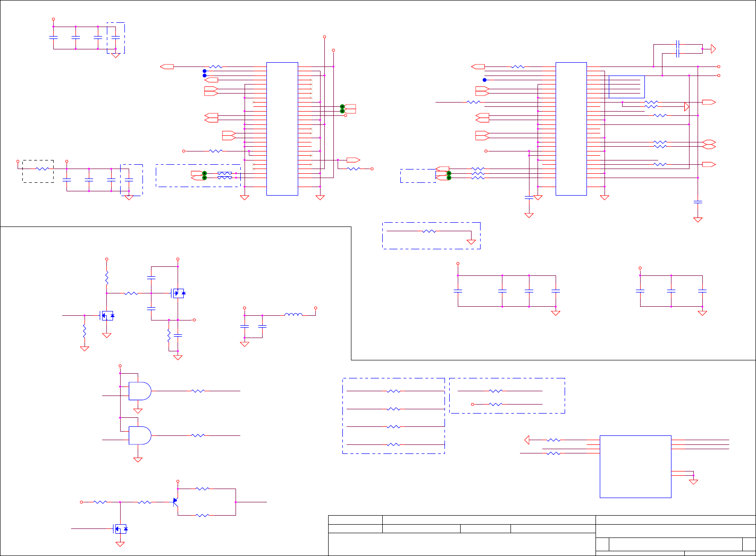Select the lower AND gate symbol
This screenshot has height=556, width=756.
click(140, 435)
